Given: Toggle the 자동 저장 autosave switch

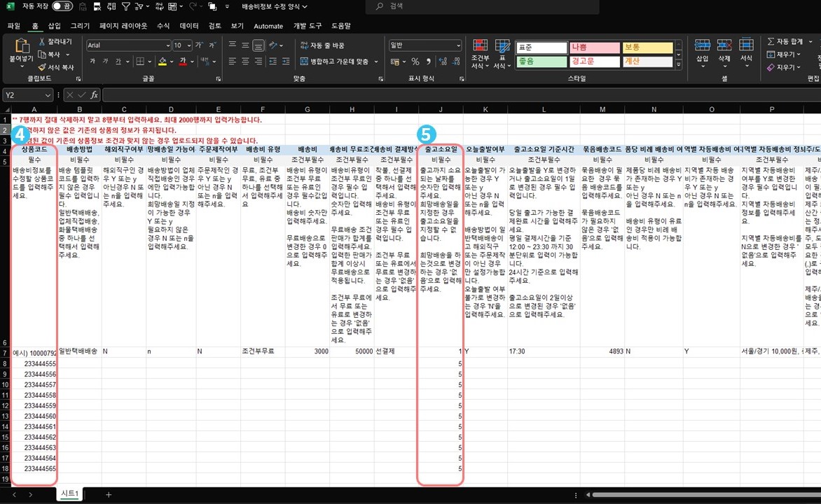Looking at the screenshot, I should 62,6.
